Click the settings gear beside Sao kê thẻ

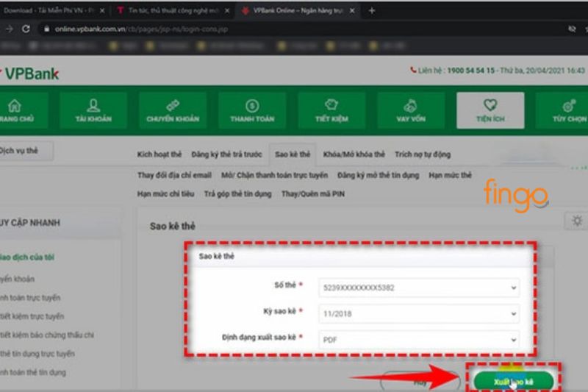[577, 221]
